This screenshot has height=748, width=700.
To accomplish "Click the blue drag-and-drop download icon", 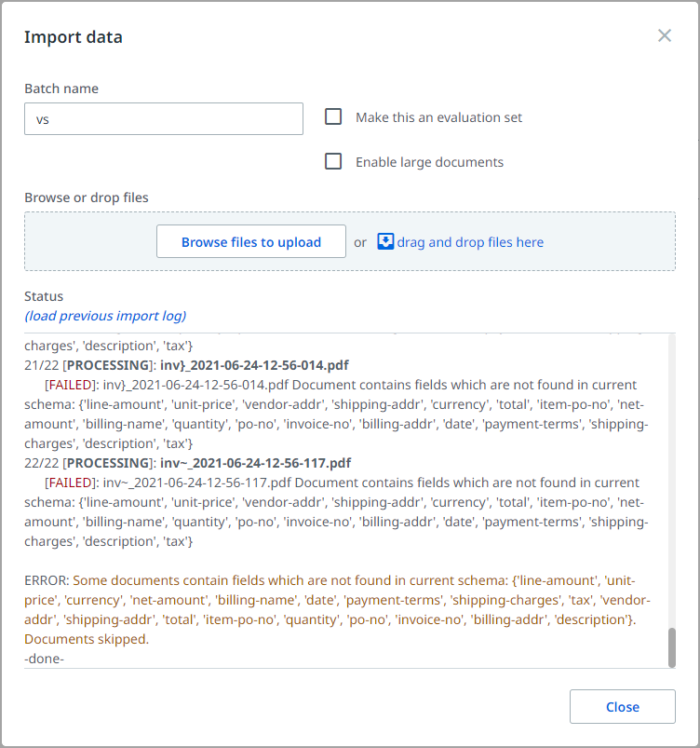I will point(384,241).
